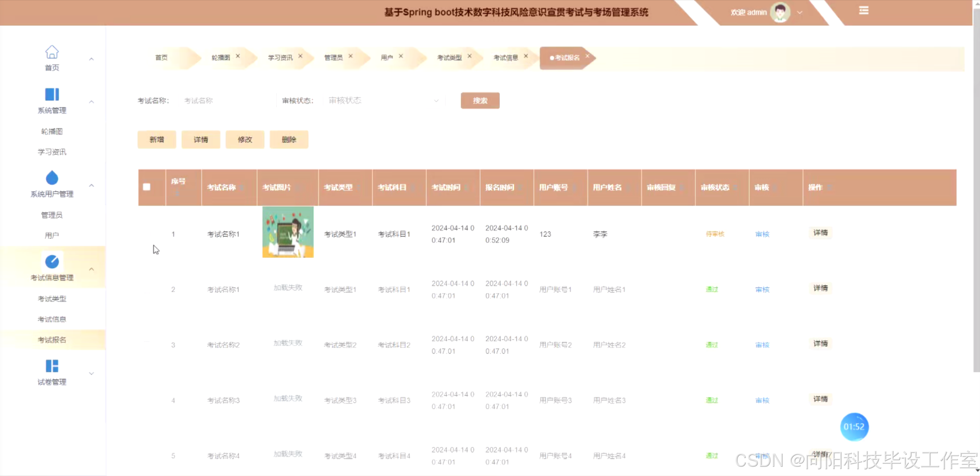Click the 搜索 button

coord(480,100)
